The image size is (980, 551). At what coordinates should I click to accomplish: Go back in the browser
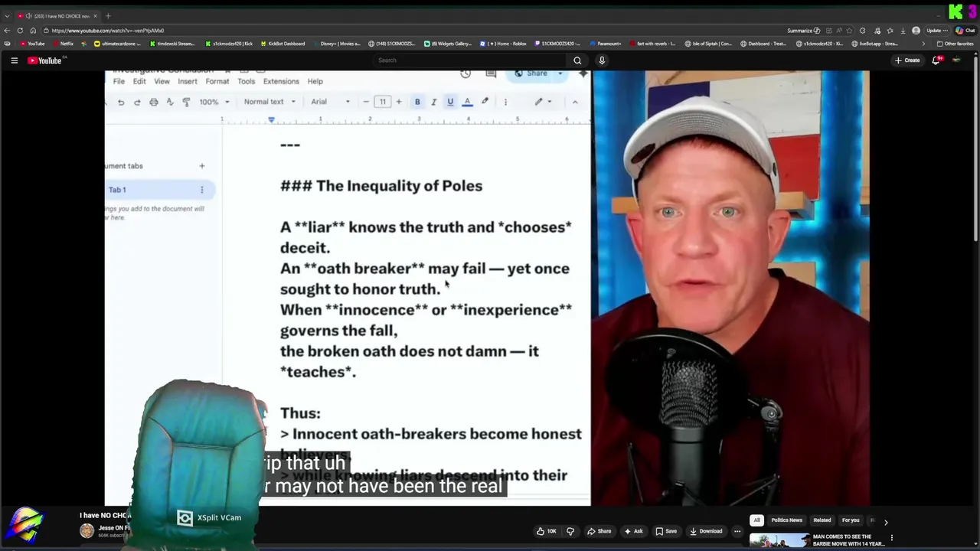point(8,31)
